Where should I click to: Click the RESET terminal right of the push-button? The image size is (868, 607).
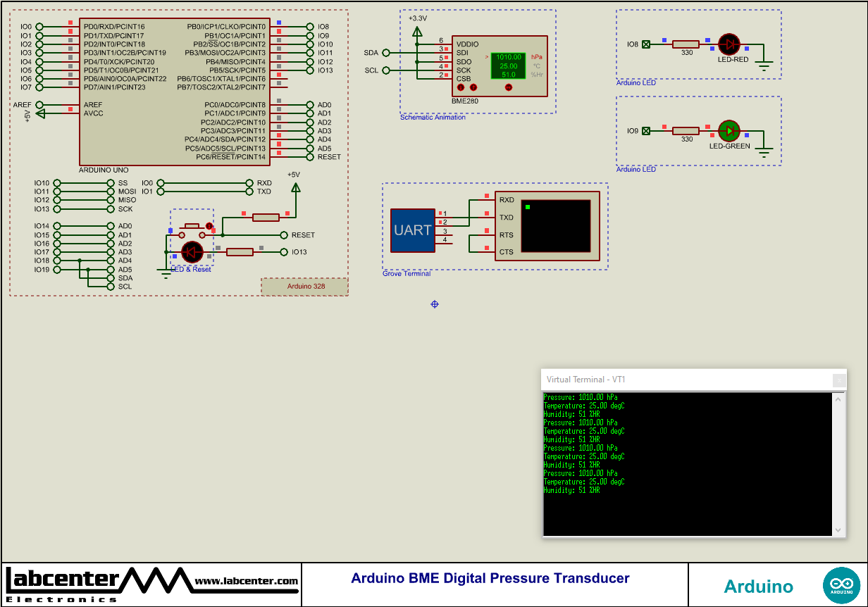(x=284, y=235)
